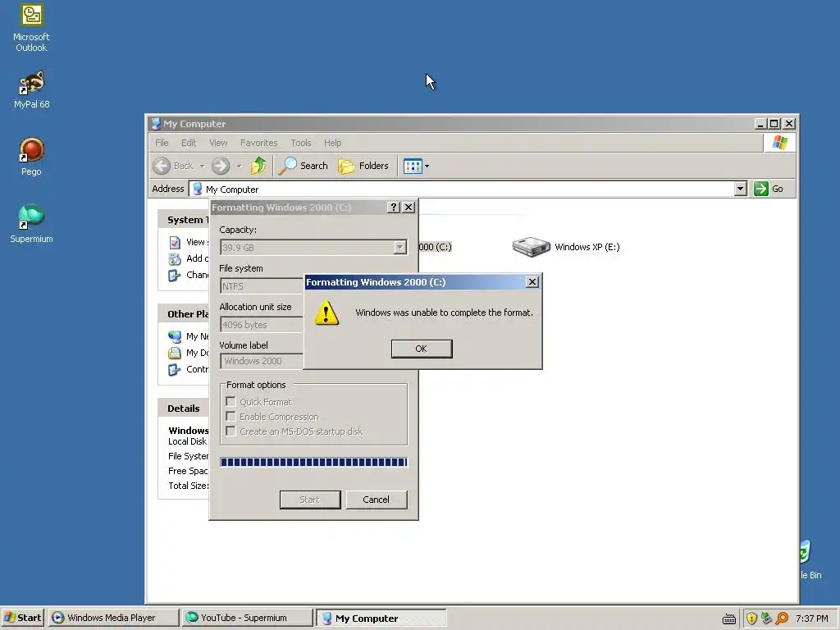Click the Change a setting task icon

pyautogui.click(x=175, y=276)
